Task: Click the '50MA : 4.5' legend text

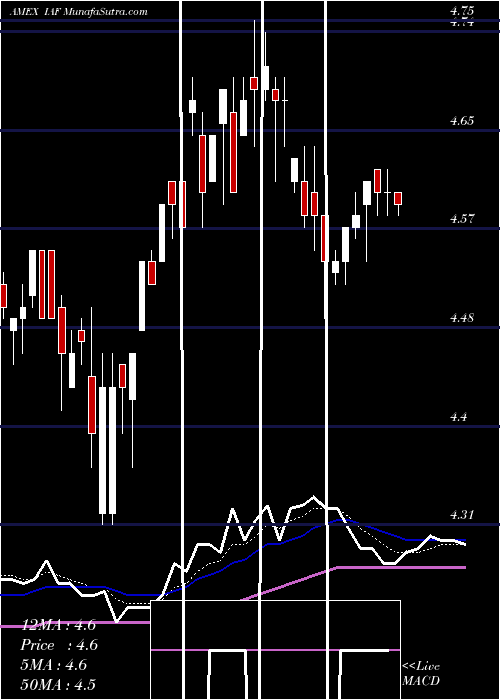Action: tap(58, 685)
